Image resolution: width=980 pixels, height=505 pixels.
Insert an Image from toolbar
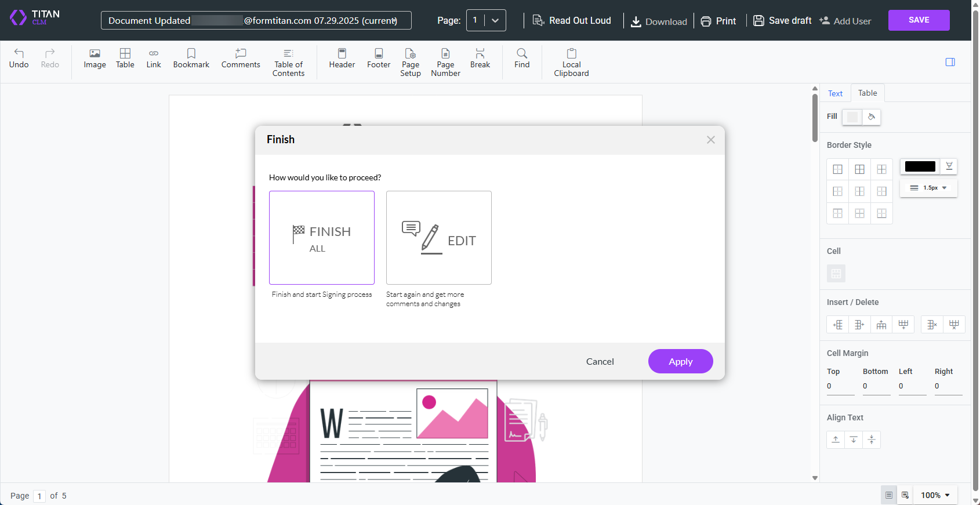(x=95, y=58)
